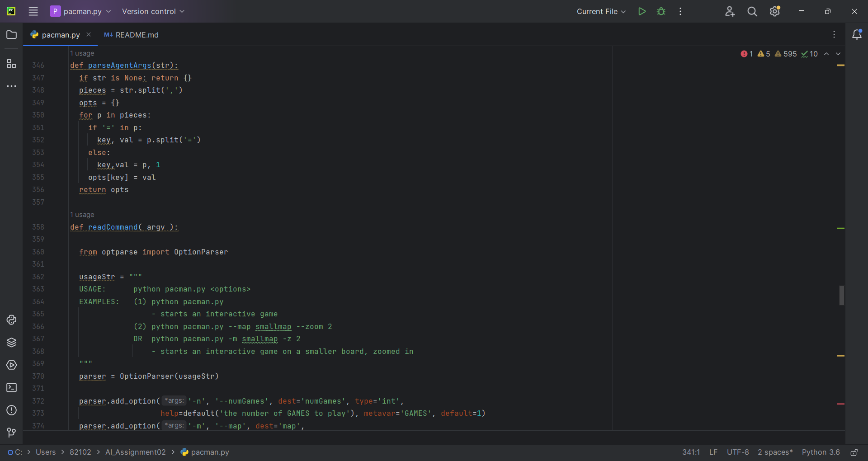Open the Services tool window icon
This screenshot has height=461, width=868.
coord(11,365)
